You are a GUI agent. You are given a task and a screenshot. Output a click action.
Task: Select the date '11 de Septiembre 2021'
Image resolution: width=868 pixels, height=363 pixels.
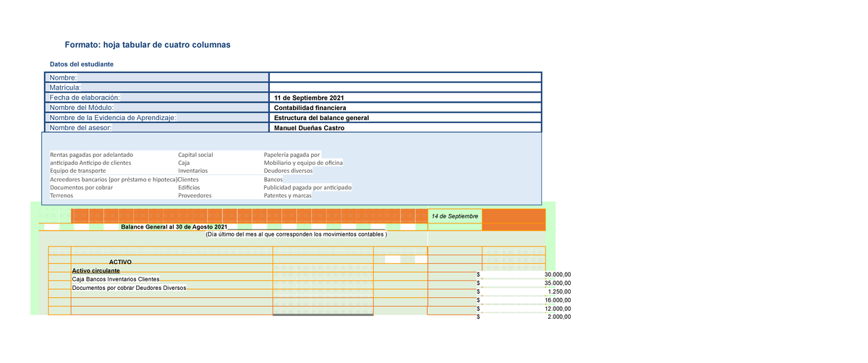pos(309,98)
